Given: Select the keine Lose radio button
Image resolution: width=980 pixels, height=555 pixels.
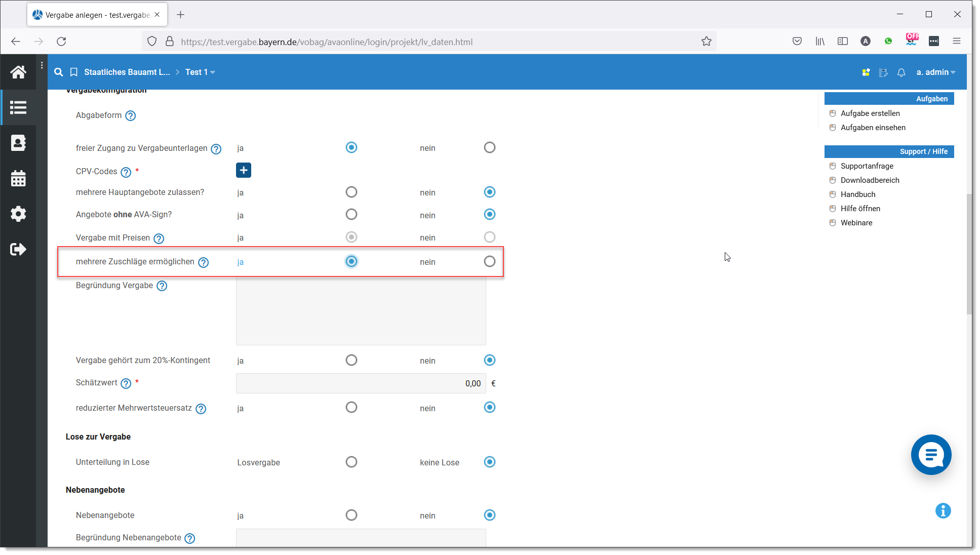Looking at the screenshot, I should (x=490, y=462).
